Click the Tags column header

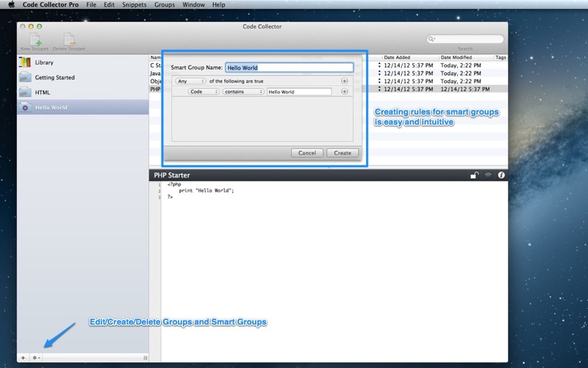[x=501, y=57]
